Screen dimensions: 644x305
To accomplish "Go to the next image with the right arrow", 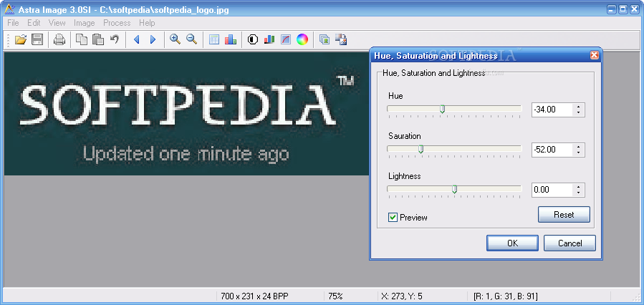I will pyautogui.click(x=153, y=39).
